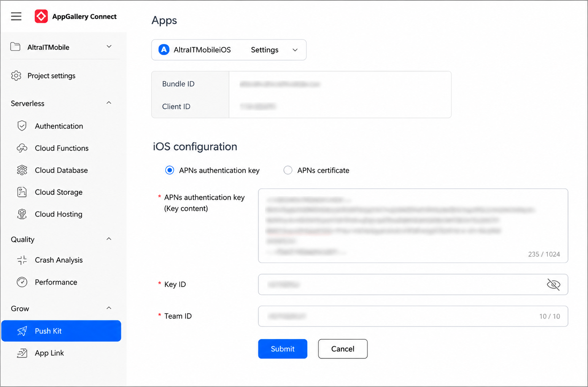588x387 pixels.
Task: Collapse the Grow section
Action: pos(109,308)
